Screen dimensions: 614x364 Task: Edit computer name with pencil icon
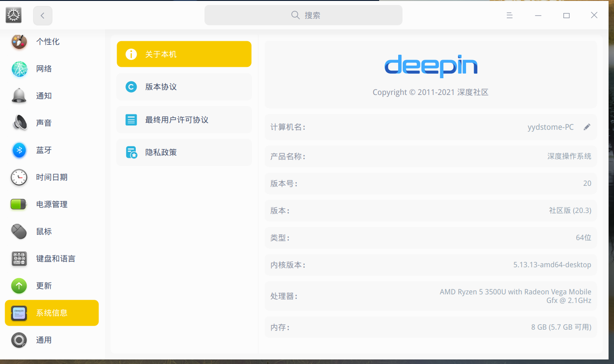[587, 127]
